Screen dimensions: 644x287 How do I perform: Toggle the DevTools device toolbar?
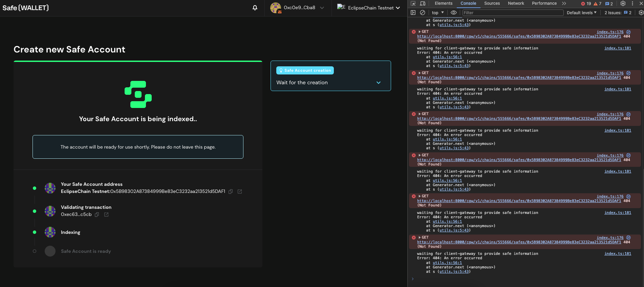[x=423, y=3]
